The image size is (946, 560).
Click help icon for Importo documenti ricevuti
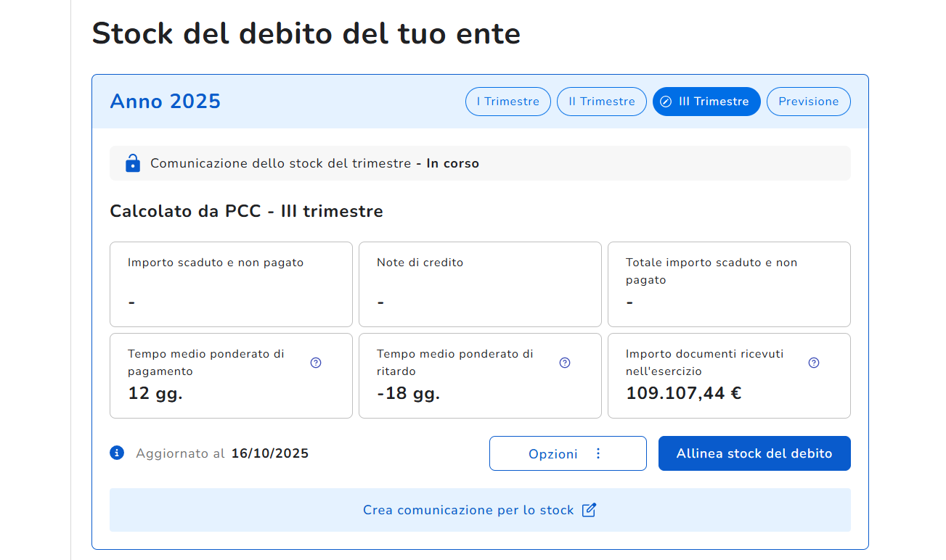pyautogui.click(x=814, y=363)
